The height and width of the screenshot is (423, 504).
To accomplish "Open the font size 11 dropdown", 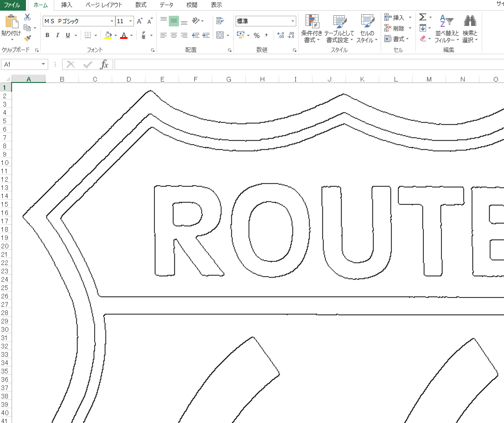I will click(130, 21).
